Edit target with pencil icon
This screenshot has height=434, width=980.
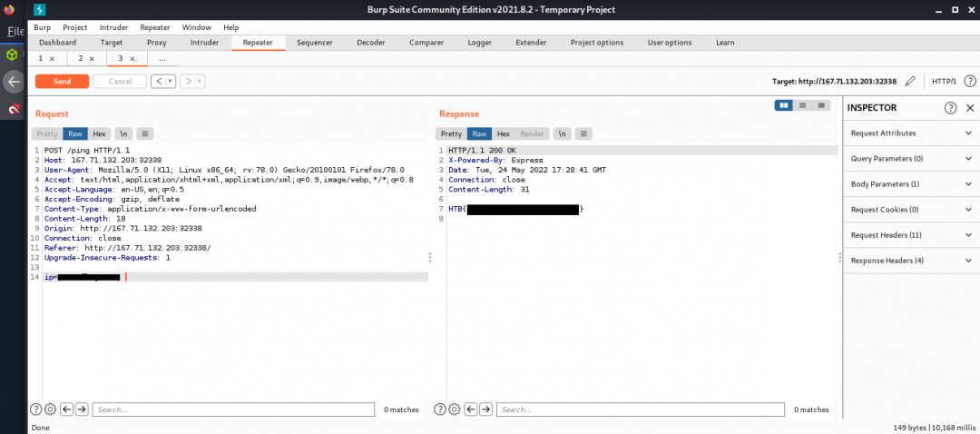pyautogui.click(x=910, y=82)
